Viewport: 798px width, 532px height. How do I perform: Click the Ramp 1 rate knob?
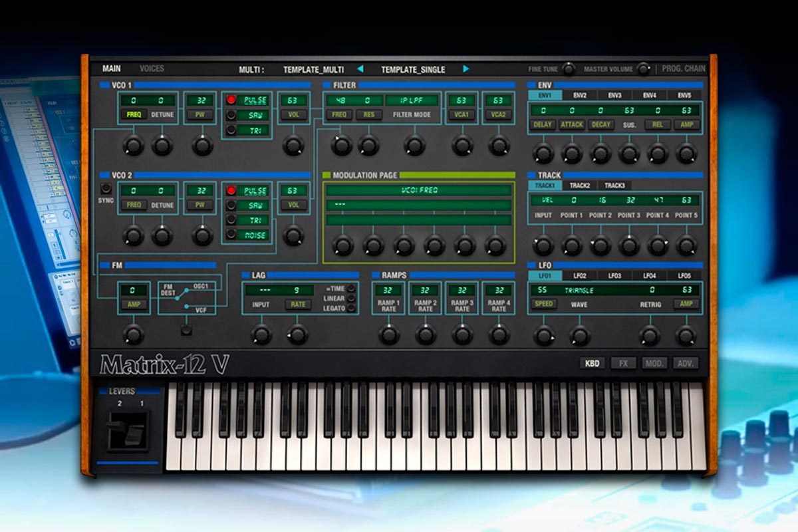point(389,334)
